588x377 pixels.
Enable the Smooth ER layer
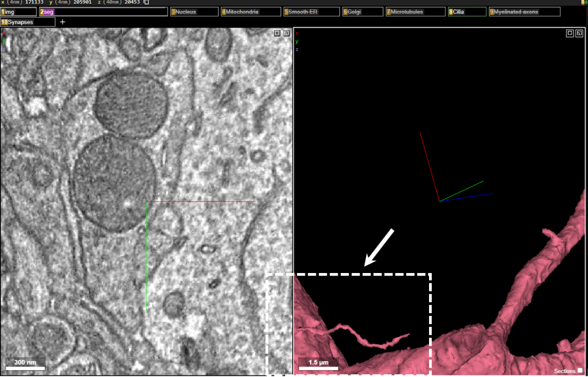312,12
